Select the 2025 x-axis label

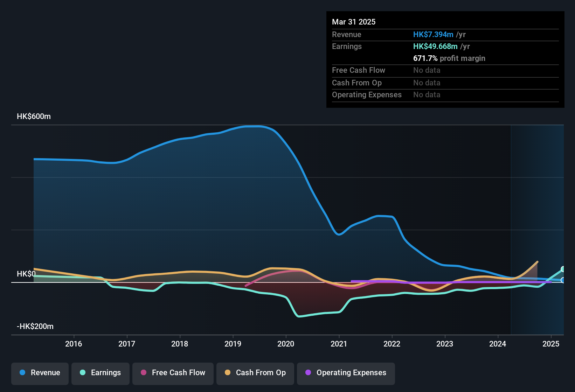point(551,344)
